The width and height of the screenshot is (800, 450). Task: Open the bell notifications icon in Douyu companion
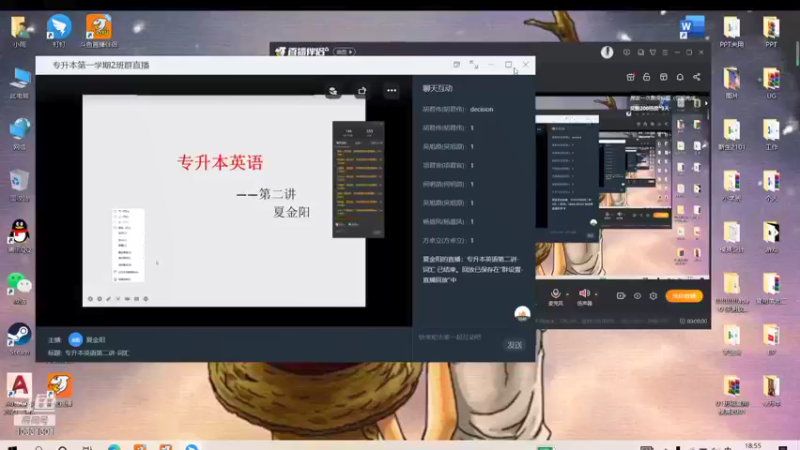tap(680, 77)
